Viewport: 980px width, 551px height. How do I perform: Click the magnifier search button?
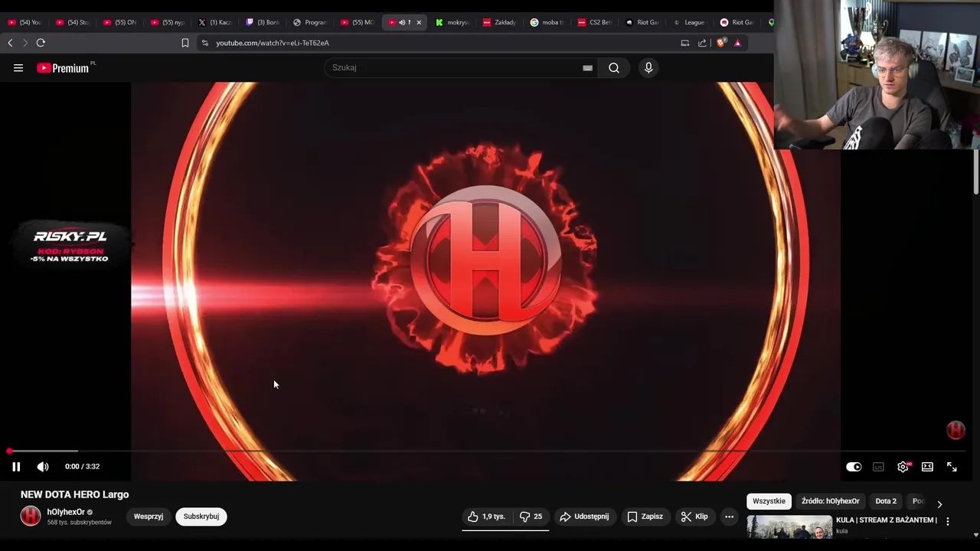point(614,67)
